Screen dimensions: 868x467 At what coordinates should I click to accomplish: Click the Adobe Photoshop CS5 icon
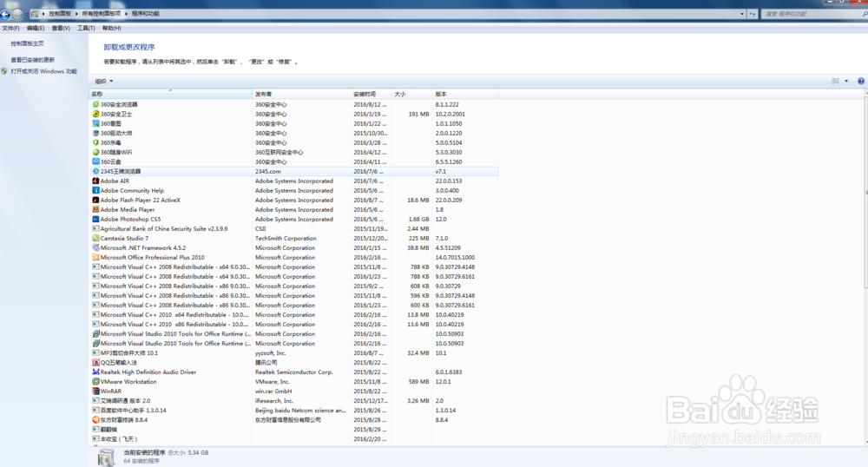[x=95, y=219]
